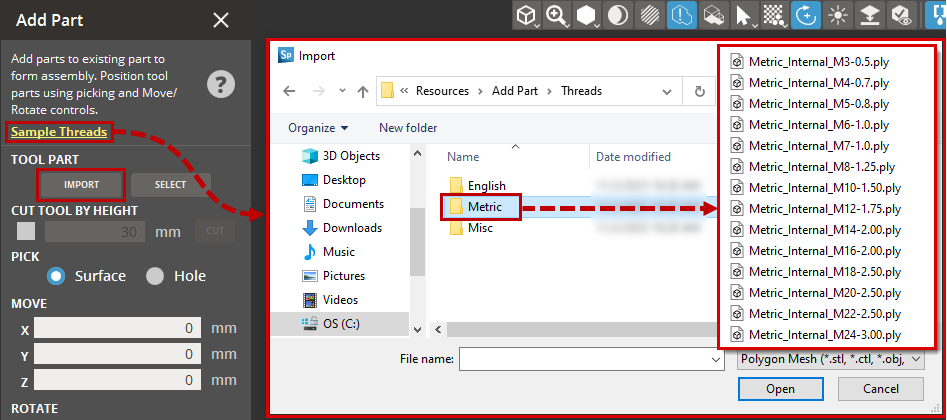
Task: Click the 3D cube view icon
Action: pos(527,15)
